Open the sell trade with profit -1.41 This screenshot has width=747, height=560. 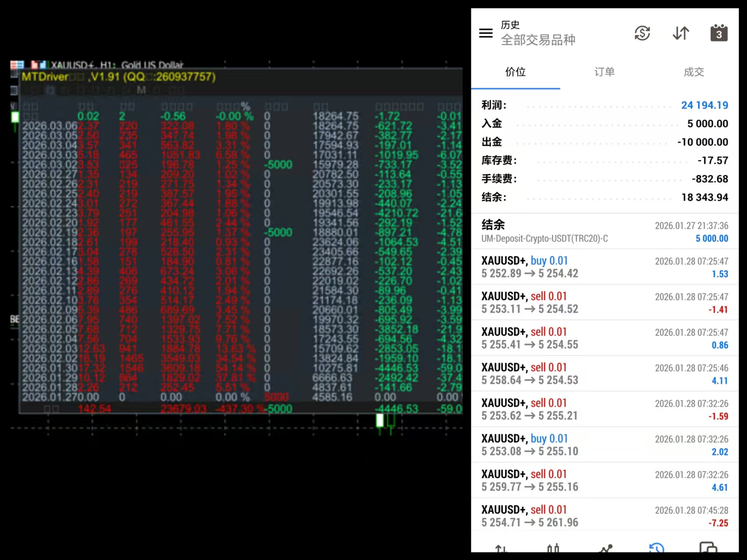(605, 302)
